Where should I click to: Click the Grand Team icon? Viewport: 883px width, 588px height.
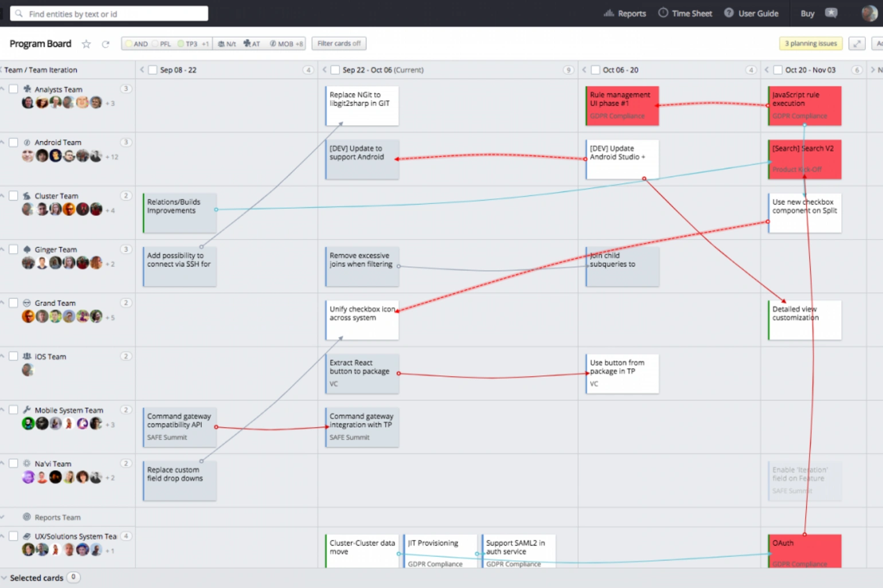(x=27, y=303)
